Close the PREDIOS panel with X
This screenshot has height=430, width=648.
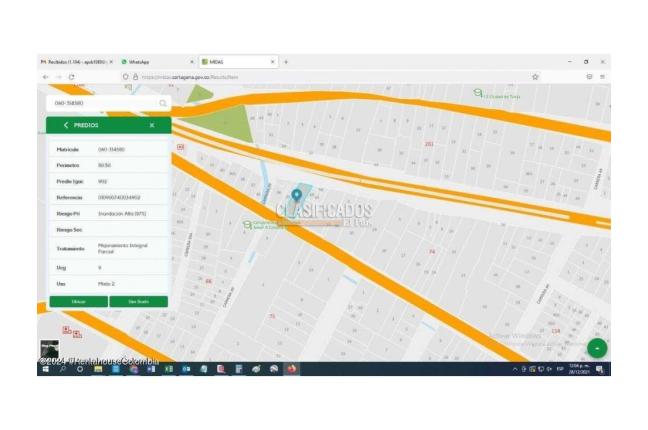tap(152, 125)
